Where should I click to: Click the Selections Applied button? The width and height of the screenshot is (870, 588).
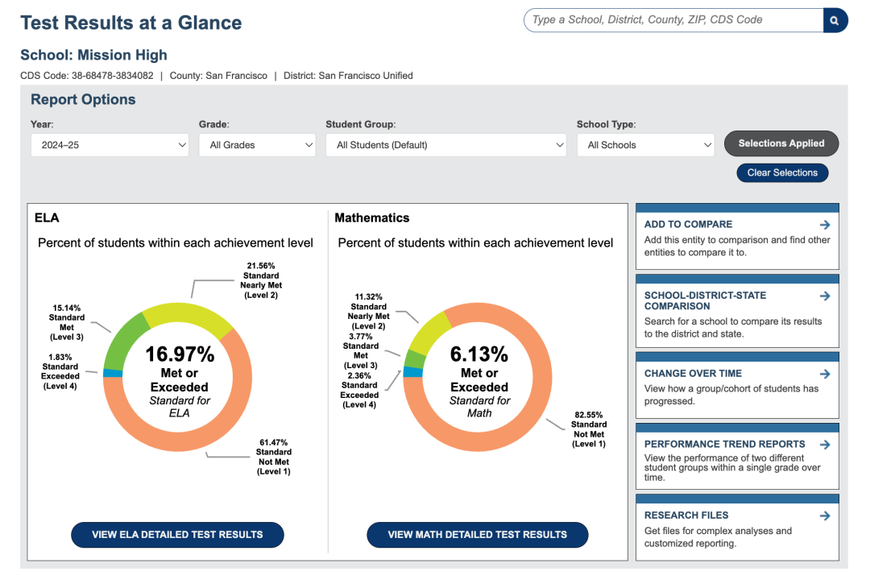click(781, 143)
